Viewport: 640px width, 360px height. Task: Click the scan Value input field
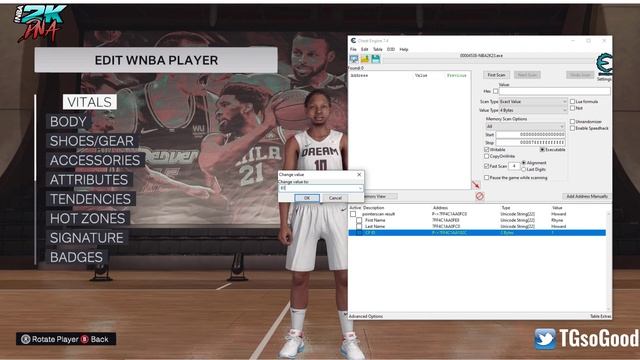[555, 91]
